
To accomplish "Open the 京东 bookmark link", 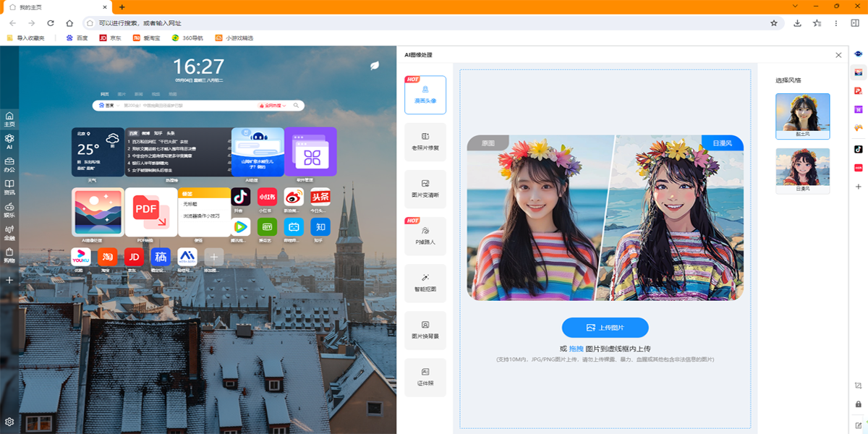I will [110, 38].
